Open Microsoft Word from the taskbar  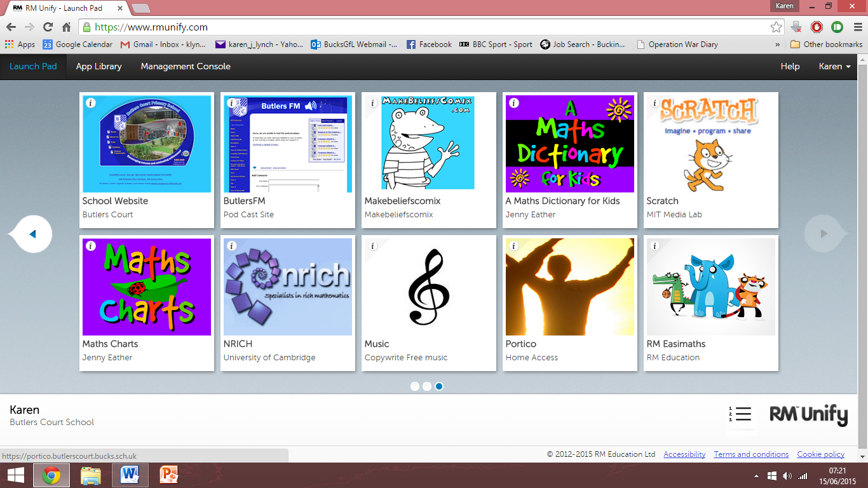pyautogui.click(x=130, y=475)
